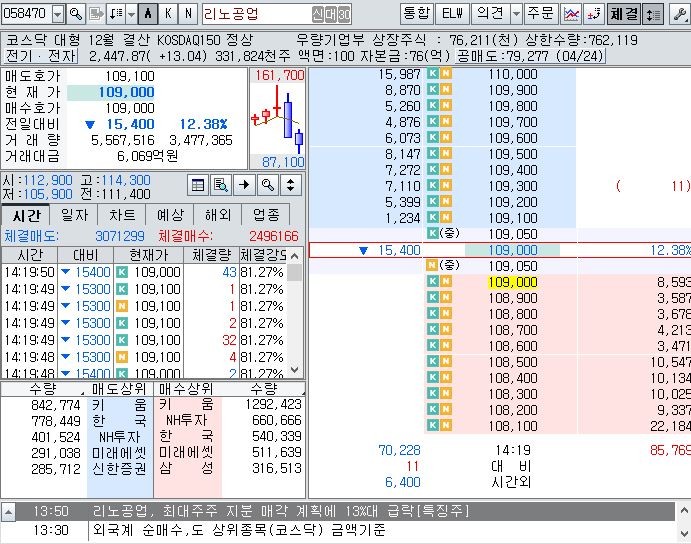Image resolution: width=691 pixels, height=544 pixels.
Task: Click the grayed export list icon in top toolbar
Action: pos(96,14)
